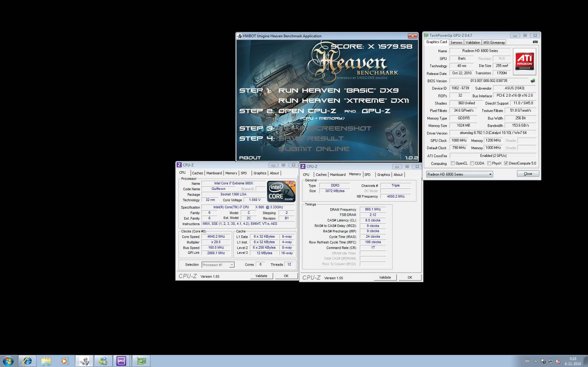Open Windows Live Messenger taskbar icon
Screen dimensions: 588x367
point(103,361)
